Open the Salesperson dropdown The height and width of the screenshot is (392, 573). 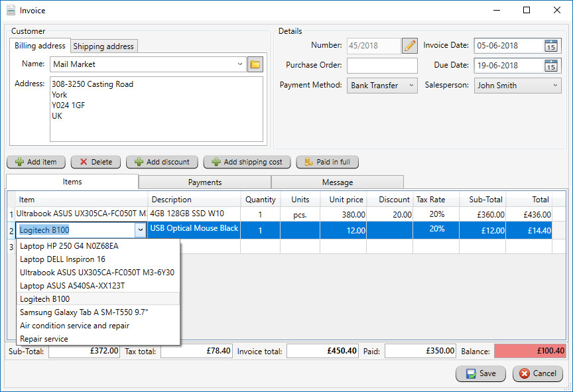click(x=518, y=86)
